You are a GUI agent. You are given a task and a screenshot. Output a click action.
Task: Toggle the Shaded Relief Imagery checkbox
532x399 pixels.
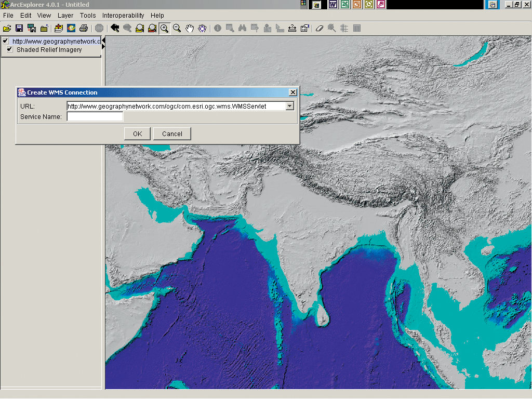coord(9,49)
